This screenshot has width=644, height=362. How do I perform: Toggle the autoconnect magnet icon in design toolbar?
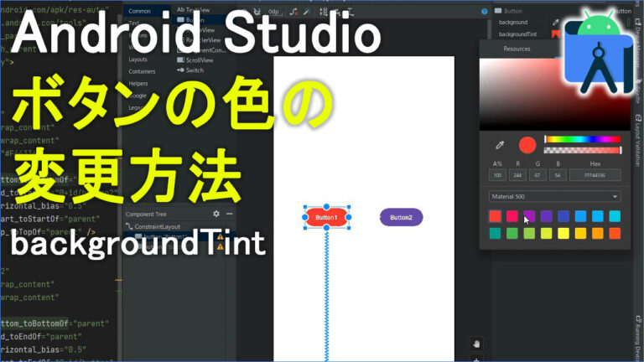257,12
